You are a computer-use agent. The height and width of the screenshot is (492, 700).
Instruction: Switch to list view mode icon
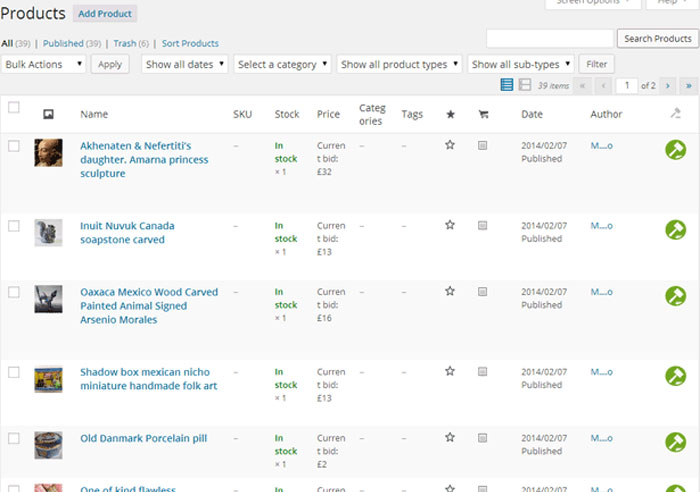pos(507,86)
